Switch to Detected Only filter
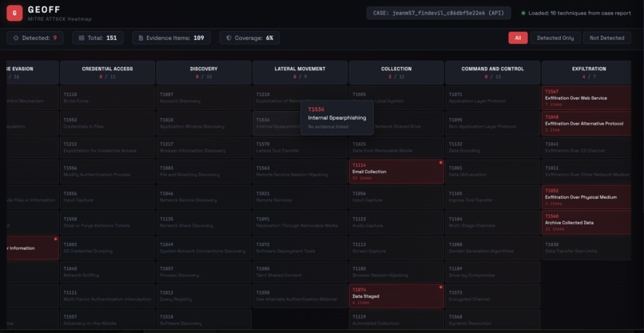Image resolution: width=644 pixels, height=333 pixels. [x=555, y=38]
